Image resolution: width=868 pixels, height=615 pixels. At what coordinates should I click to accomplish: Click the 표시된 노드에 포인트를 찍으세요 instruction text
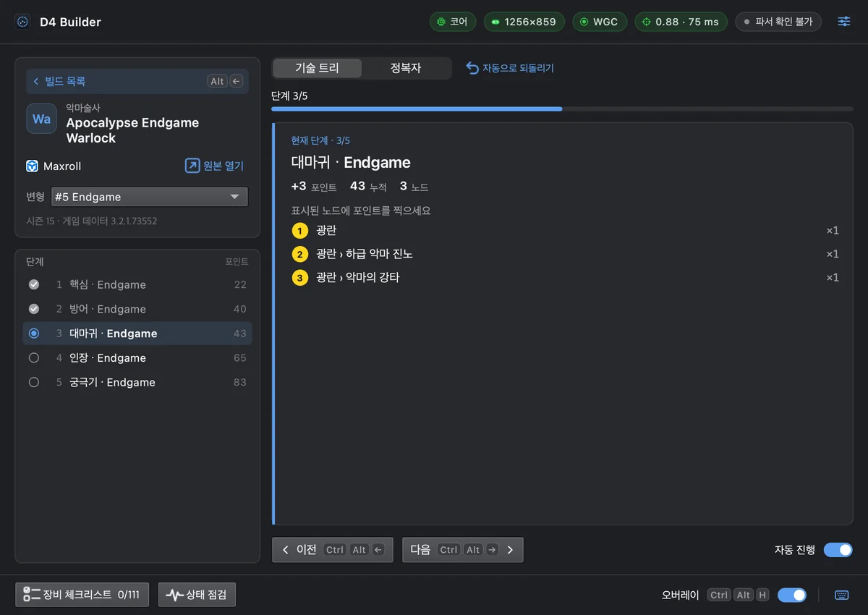pyautogui.click(x=362, y=211)
